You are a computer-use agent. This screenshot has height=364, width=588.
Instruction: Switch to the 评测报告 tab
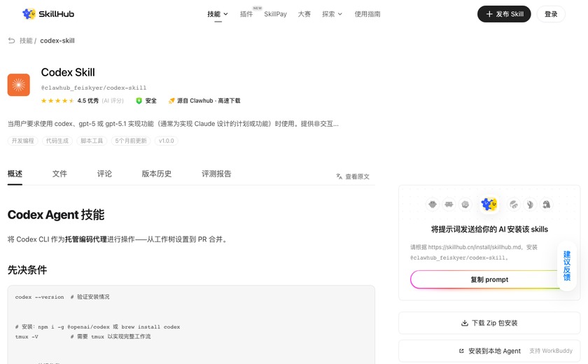tap(216, 174)
